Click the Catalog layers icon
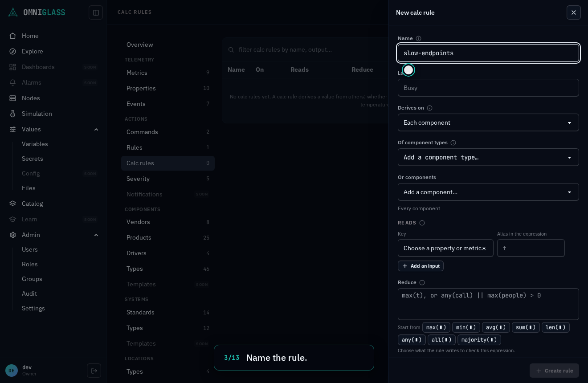 [x=13, y=204]
